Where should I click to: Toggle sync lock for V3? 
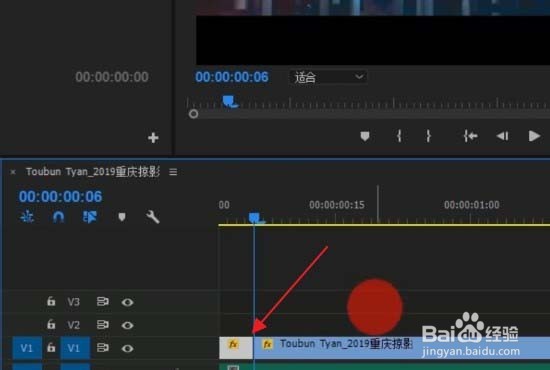tap(102, 302)
